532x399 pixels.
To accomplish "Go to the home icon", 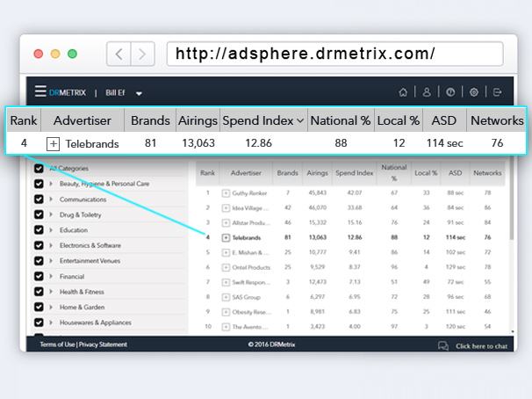I will pos(403,92).
